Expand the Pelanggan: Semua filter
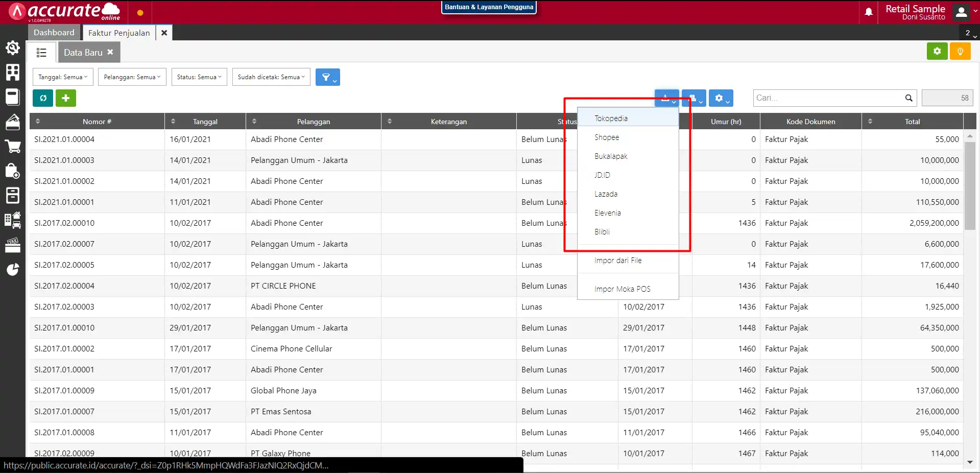This screenshot has height=473, width=980. coord(132,77)
